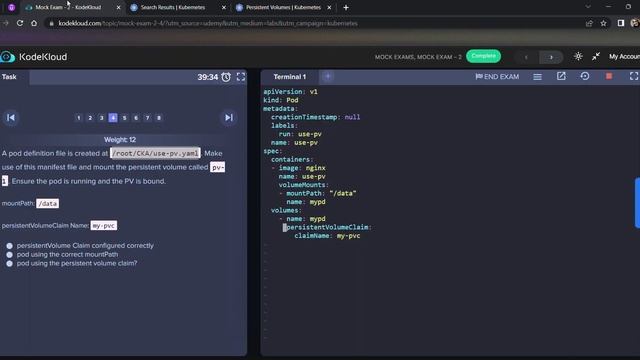Share this page from address bar
The width and height of the screenshot is (640, 360).
[x=589, y=23]
